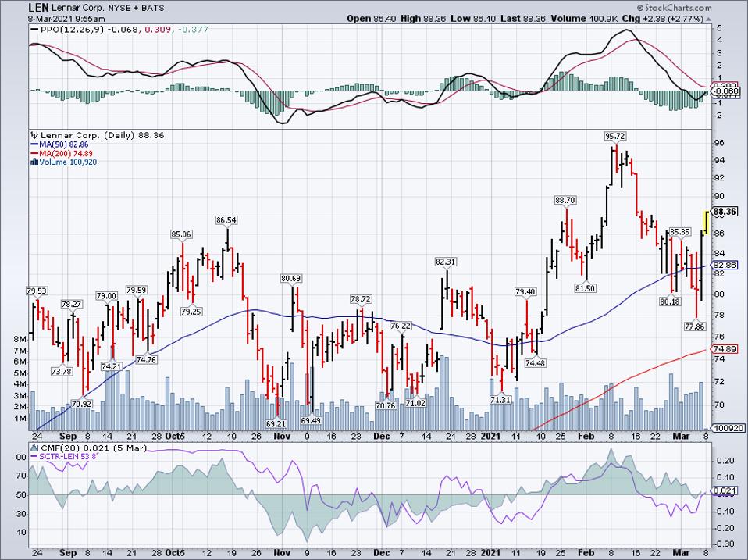
Task: Click the 95.72 peak price label
Action: tap(614, 137)
